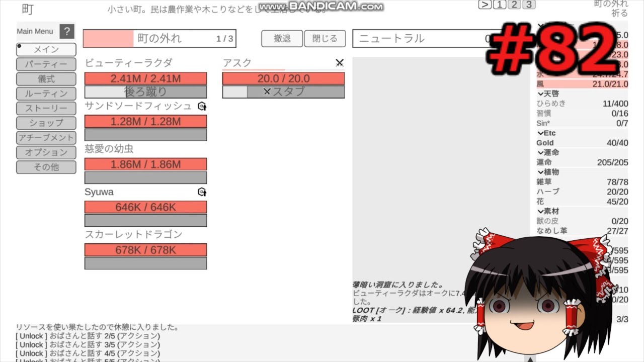644x362 pixels.
Task: Switch to preset tab 3
Action: [529, 5]
